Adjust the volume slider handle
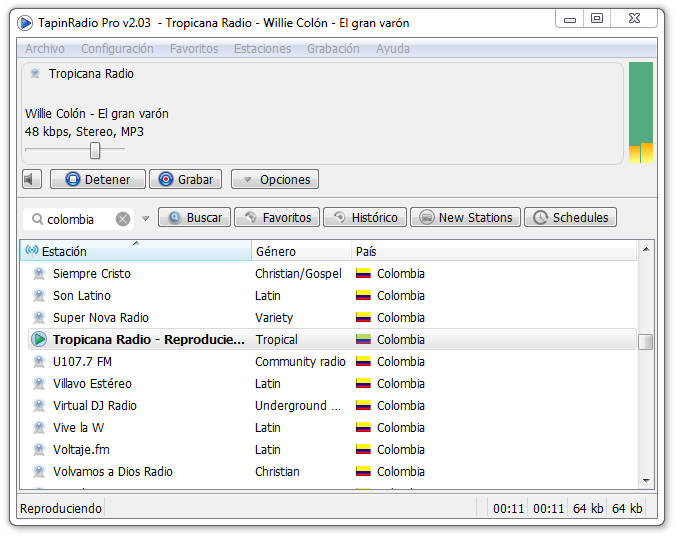 point(95,150)
